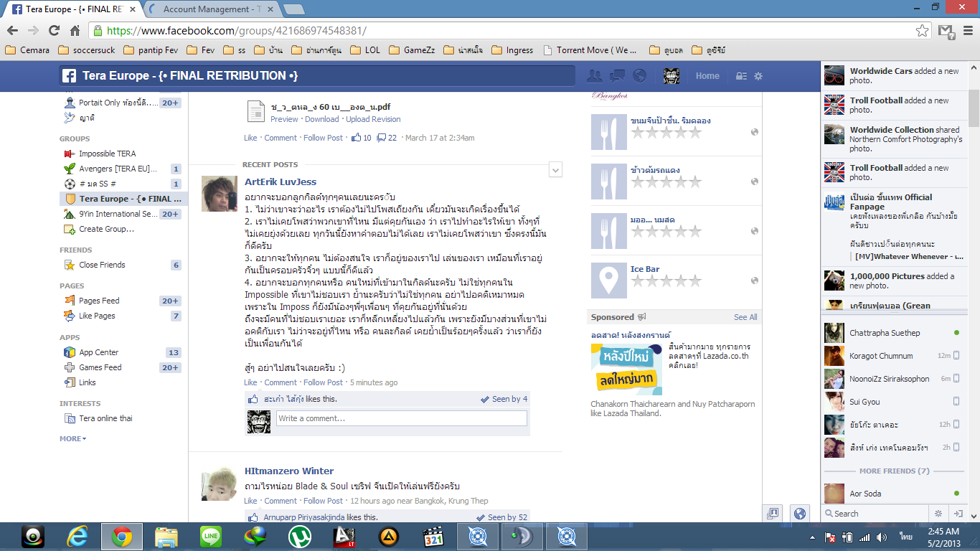Open LINE from the taskbar
Image resolution: width=980 pixels, height=551 pixels.
(x=211, y=537)
